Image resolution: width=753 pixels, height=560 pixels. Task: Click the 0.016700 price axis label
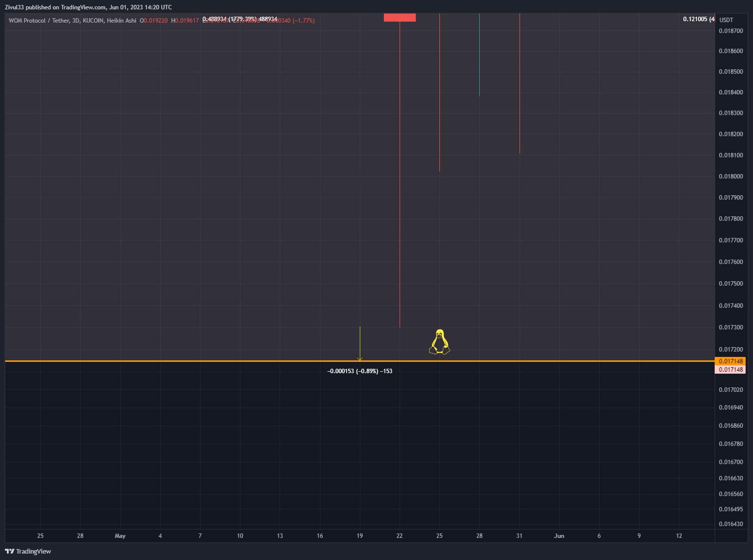click(x=731, y=462)
